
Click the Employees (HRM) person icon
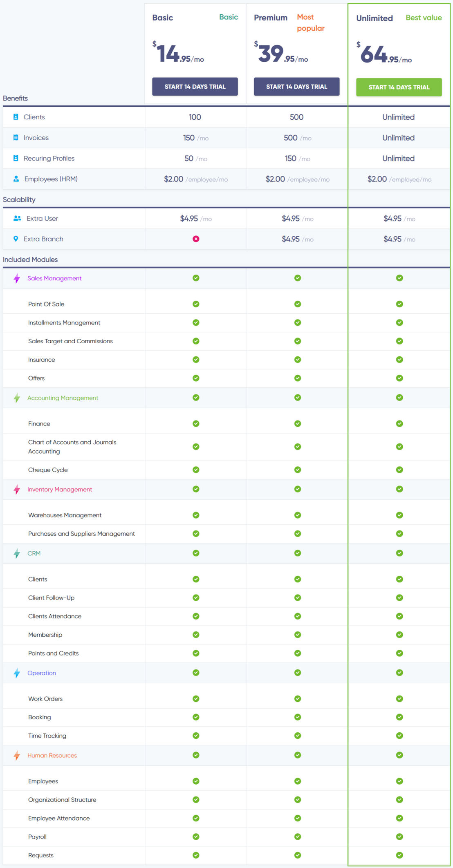tap(16, 179)
